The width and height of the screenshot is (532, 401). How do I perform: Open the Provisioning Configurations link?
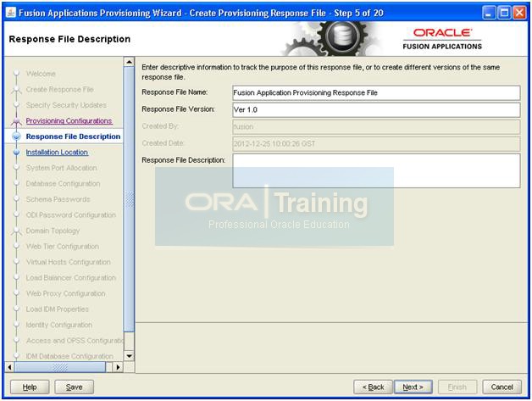pos(69,121)
